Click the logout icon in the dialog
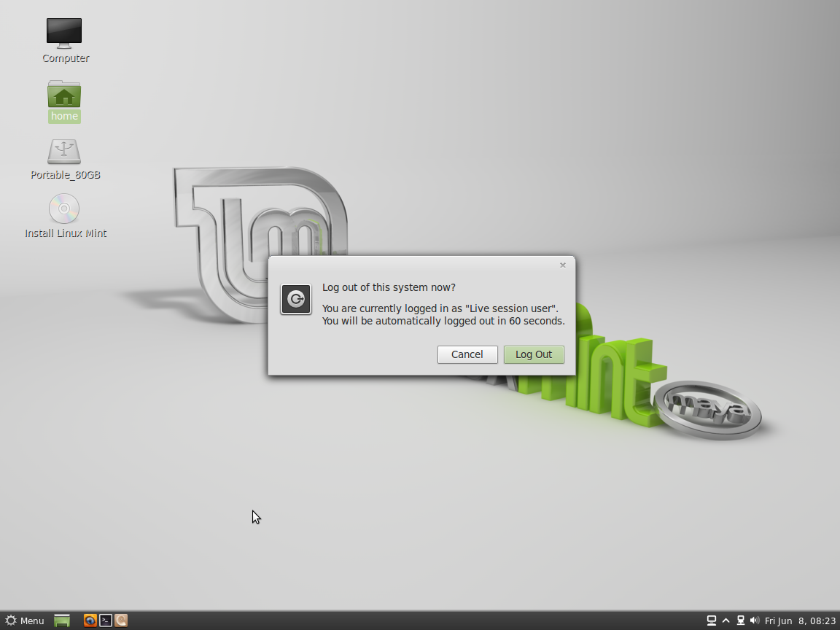Image resolution: width=840 pixels, height=630 pixels. point(296,299)
